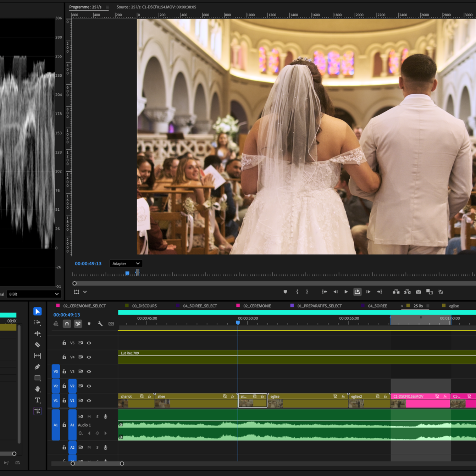Viewport: 476px width, 476px height.
Task: Click the timeline horizontal zoom bar handle
Action: pyautogui.click(x=122, y=464)
